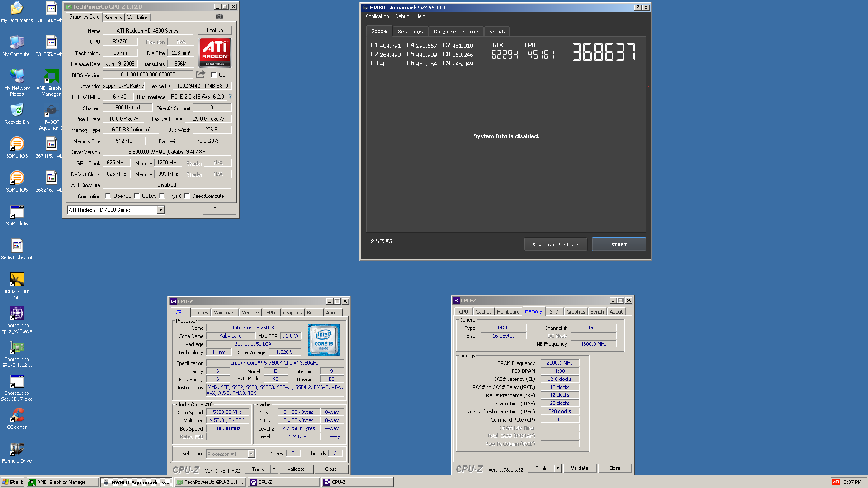Open the 364610.hwbot file icon

(17, 249)
